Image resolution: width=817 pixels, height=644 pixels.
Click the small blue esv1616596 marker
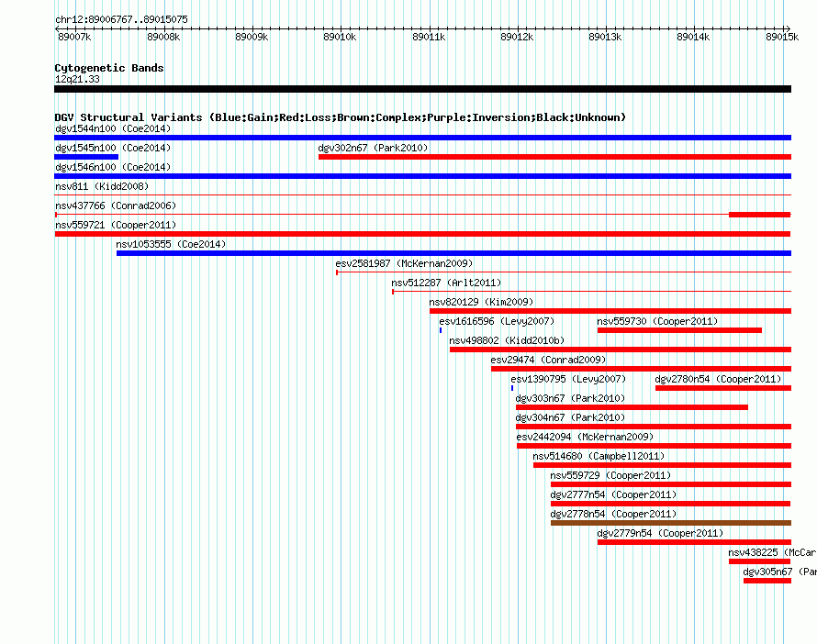441,330
